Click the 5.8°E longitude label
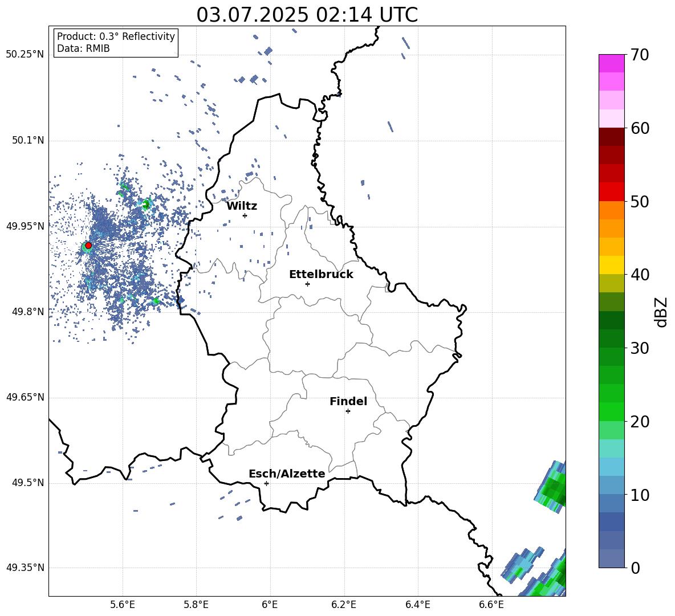Image resolution: width=675 pixels, height=616 pixels. (196, 605)
